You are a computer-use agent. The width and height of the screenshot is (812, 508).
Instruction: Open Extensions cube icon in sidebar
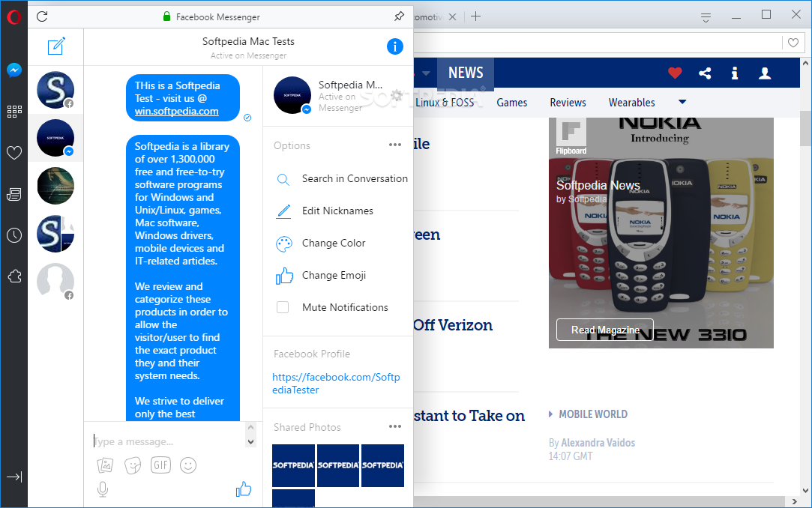(14, 276)
